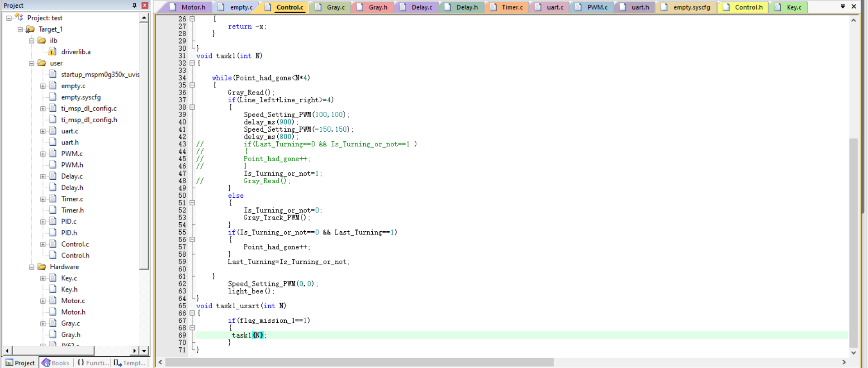868x368 pixels.
Task: Expand the PWM.c file node in tree
Action: 43,154
